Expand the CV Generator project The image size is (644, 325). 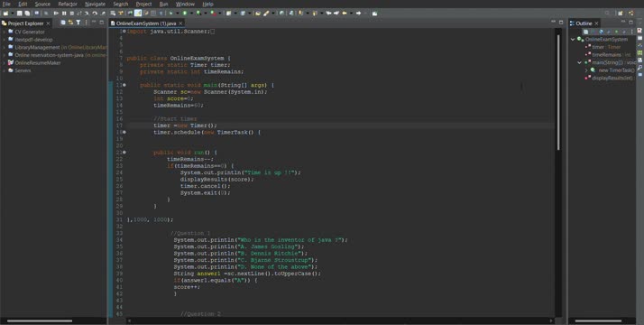point(5,32)
